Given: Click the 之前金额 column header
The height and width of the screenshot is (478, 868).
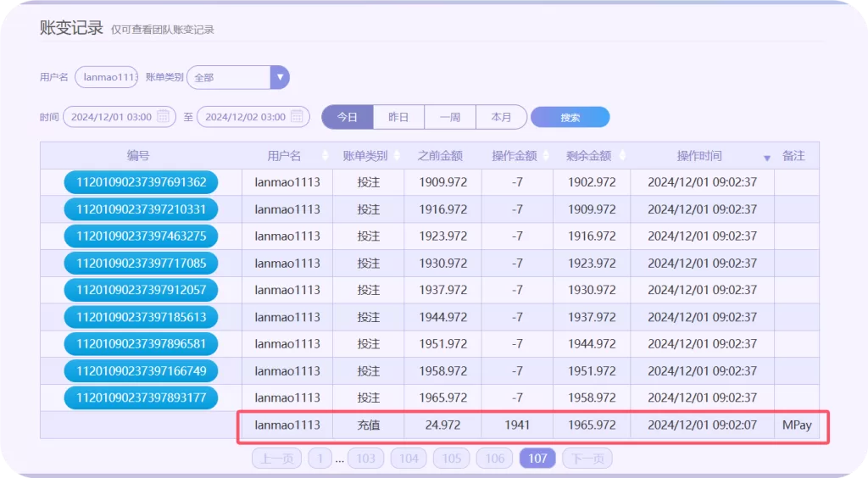Looking at the screenshot, I should click(x=440, y=156).
